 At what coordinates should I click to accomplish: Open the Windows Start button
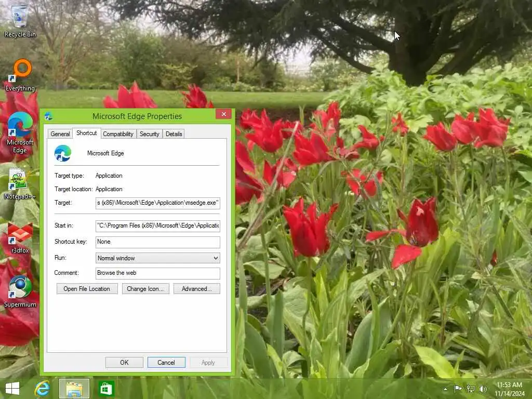coord(12,389)
